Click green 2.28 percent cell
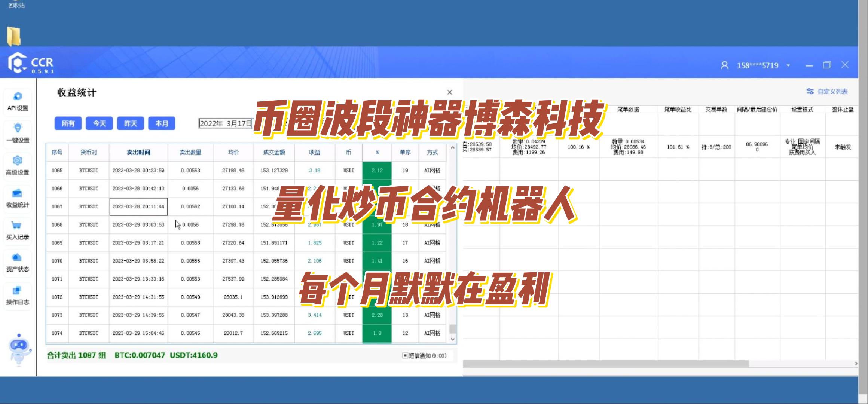This screenshot has width=868, height=404. tap(377, 315)
